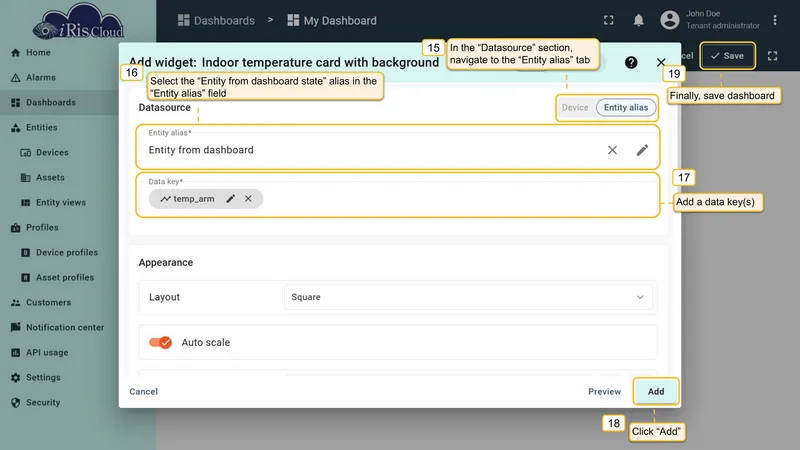The image size is (800, 450).
Task: Click the Entity views icon
Action: [26, 203]
